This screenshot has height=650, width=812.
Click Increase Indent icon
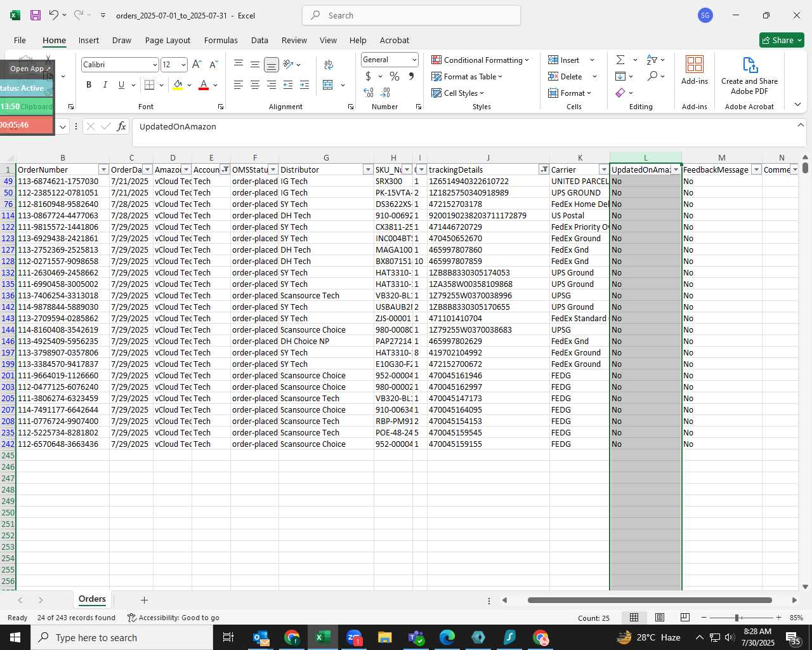click(304, 84)
